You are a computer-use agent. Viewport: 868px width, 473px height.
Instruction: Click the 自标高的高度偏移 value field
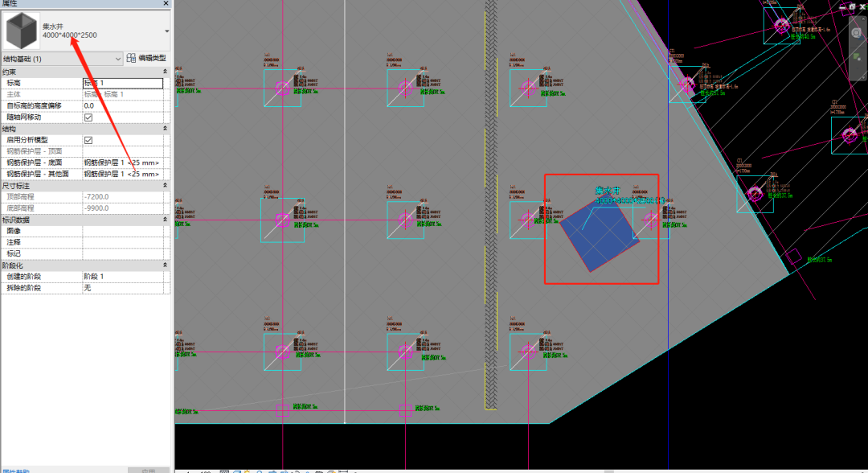[x=123, y=106]
